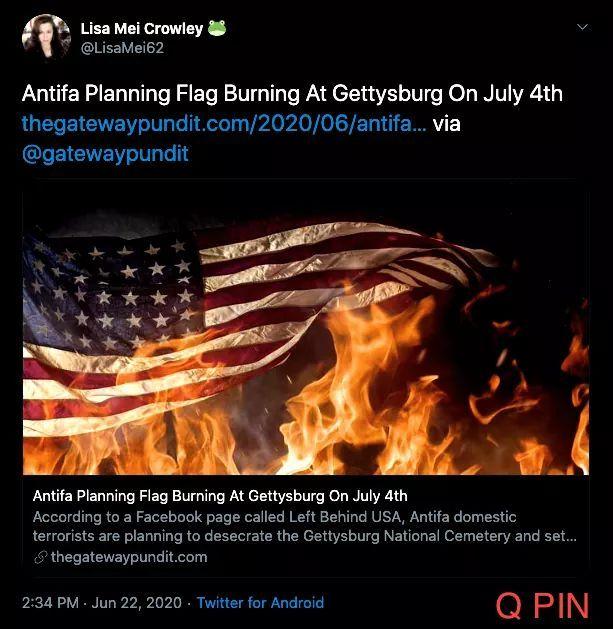613x629 pixels.
Task: Click the chain link icon in the card
Action: click(40, 557)
